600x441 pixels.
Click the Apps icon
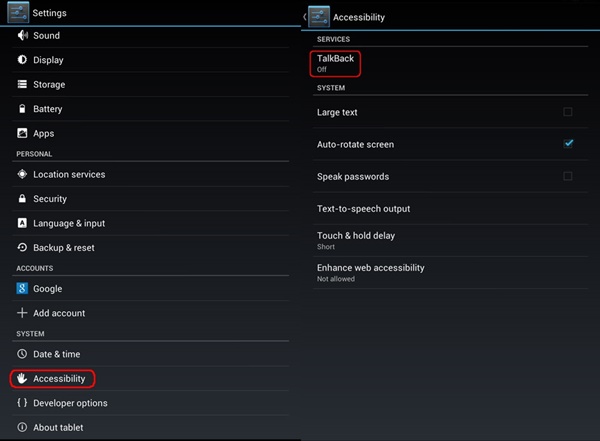tap(22, 133)
